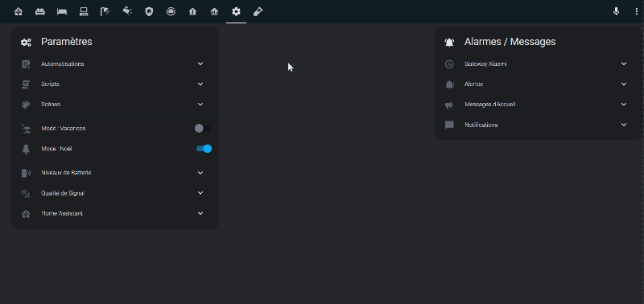Open the robot vacuum tab
The image size is (644, 304).
pyautogui.click(x=171, y=11)
